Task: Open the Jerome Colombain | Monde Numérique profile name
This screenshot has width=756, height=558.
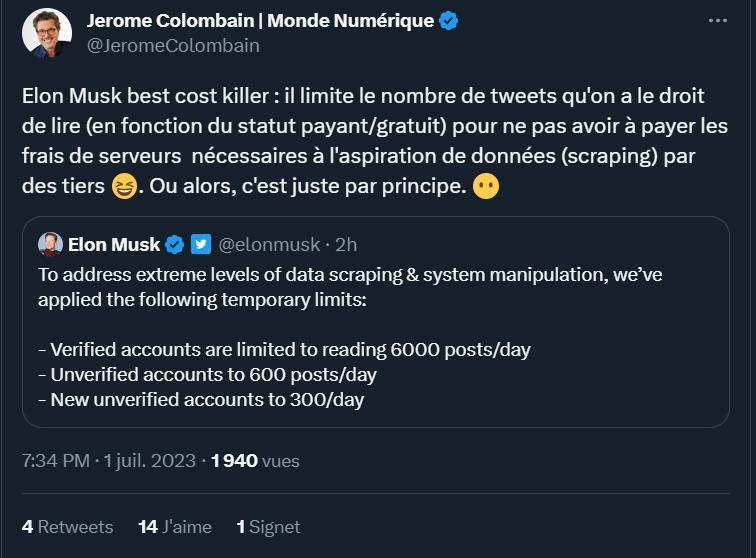Action: (261, 21)
